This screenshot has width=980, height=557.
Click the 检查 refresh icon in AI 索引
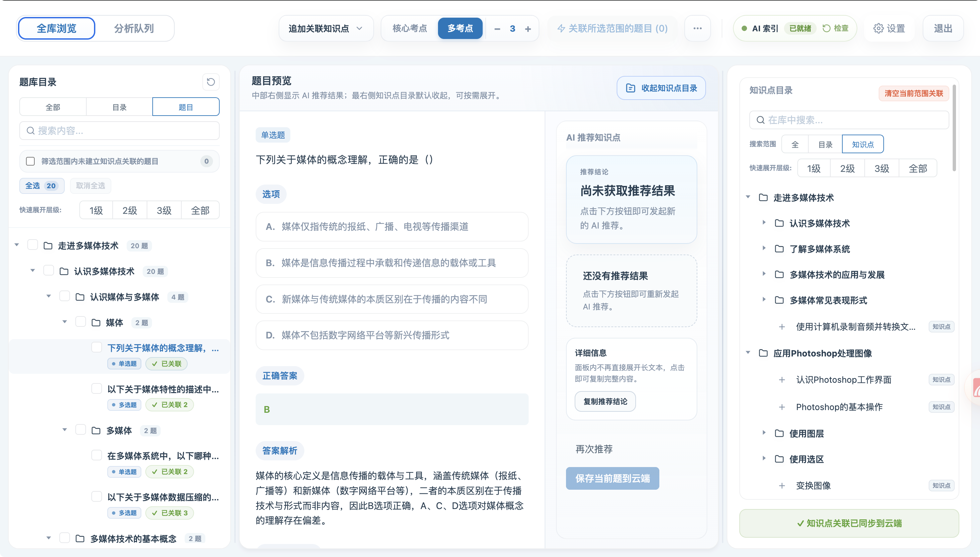coord(827,28)
